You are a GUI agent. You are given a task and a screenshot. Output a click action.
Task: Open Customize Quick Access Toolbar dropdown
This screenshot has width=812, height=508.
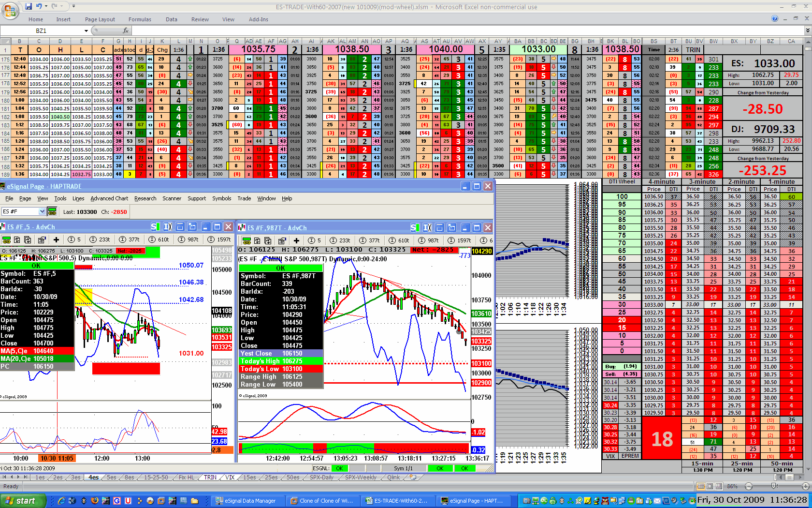coord(73,6)
